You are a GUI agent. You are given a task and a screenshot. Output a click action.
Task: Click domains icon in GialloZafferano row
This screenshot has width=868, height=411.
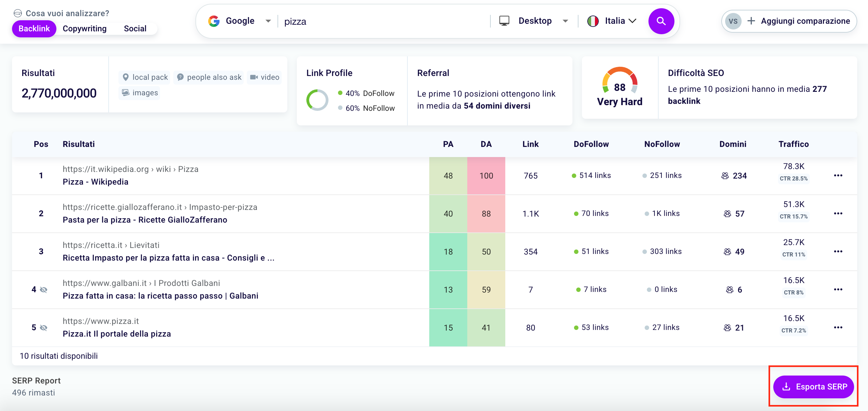tap(727, 214)
